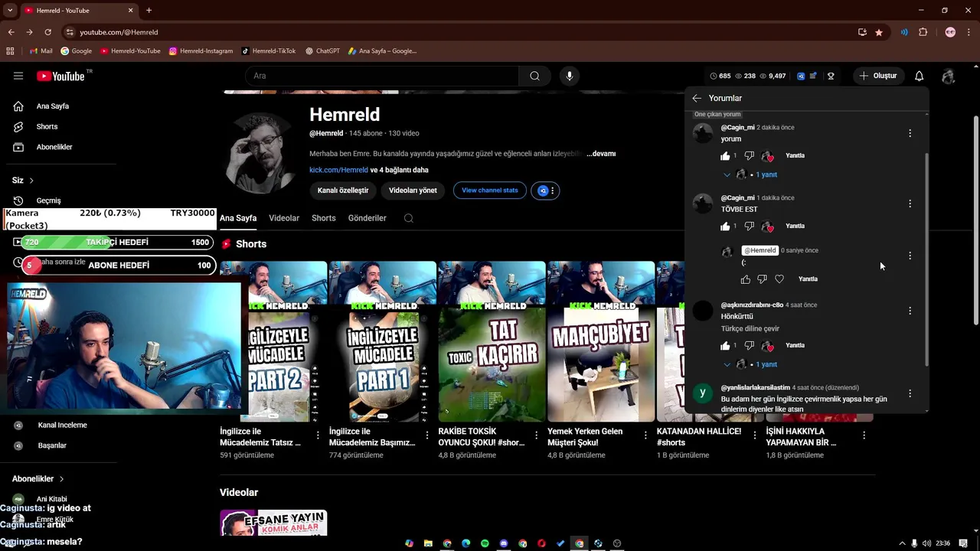Screen dimensions: 980x551
Task: Expand the 'Siz' sidebar section
Action: pos(23,181)
